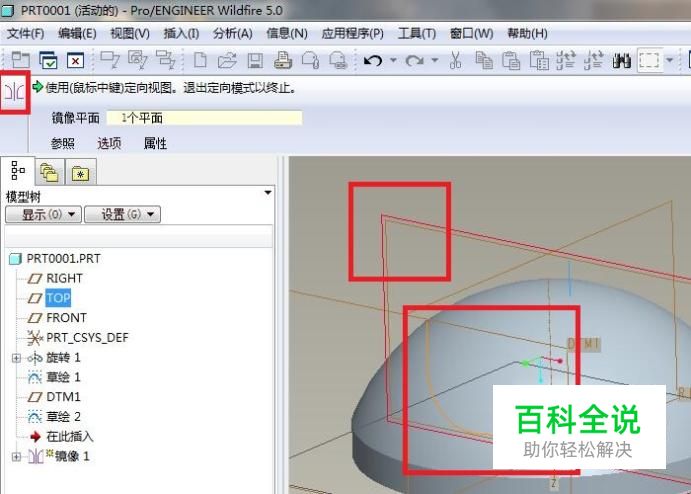Open the 插入(I) menu
Image resolution: width=691 pixels, height=494 pixels.
181,33
